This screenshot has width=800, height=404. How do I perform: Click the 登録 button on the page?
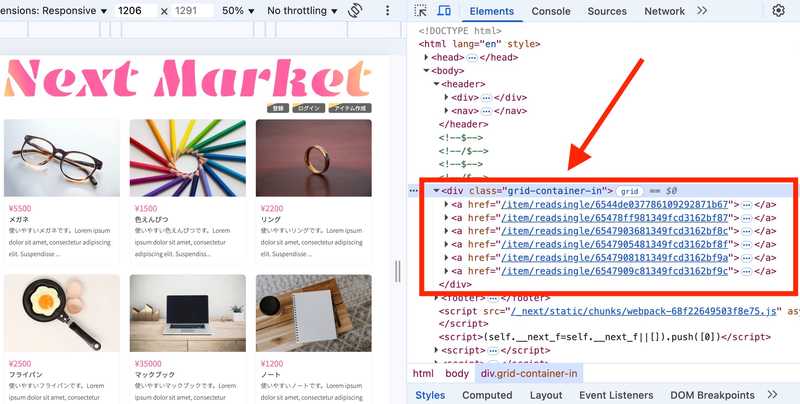[x=278, y=108]
